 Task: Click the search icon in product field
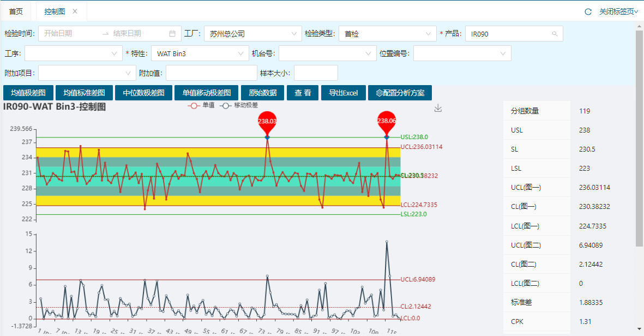pos(555,34)
